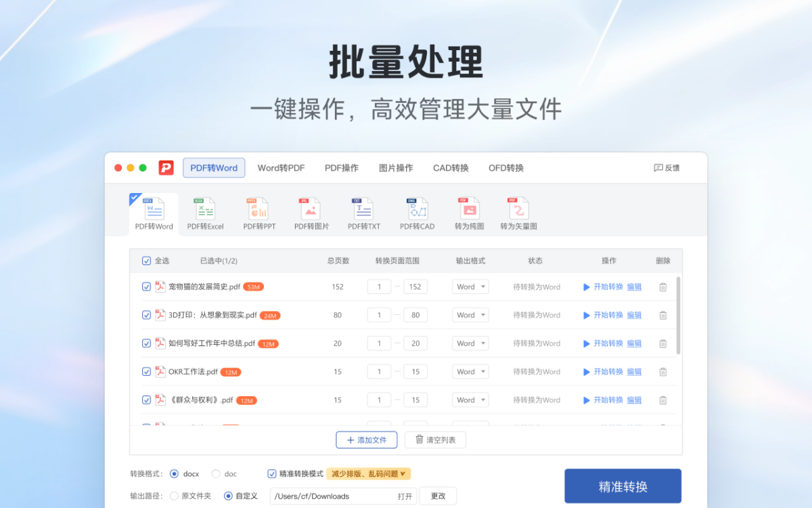Click the red P app logo

[x=166, y=167]
